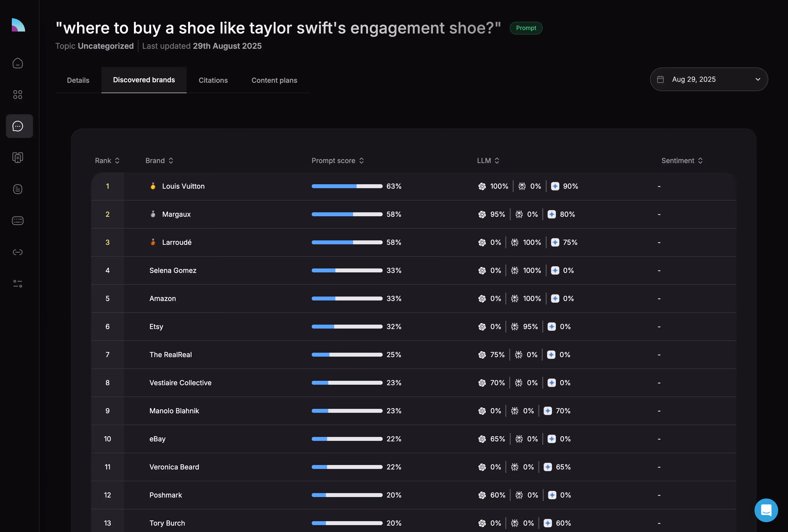Click the green Prompt badge
Viewport: 788px width, 532px height.
pos(525,28)
